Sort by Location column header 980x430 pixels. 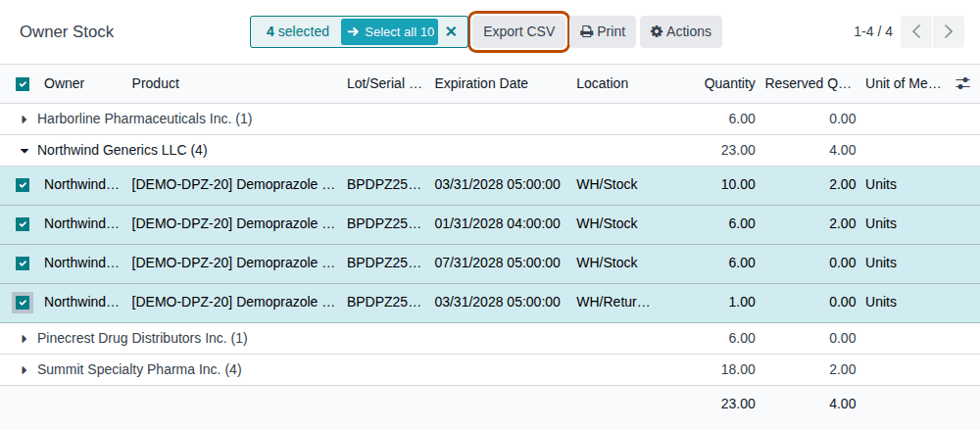click(602, 84)
